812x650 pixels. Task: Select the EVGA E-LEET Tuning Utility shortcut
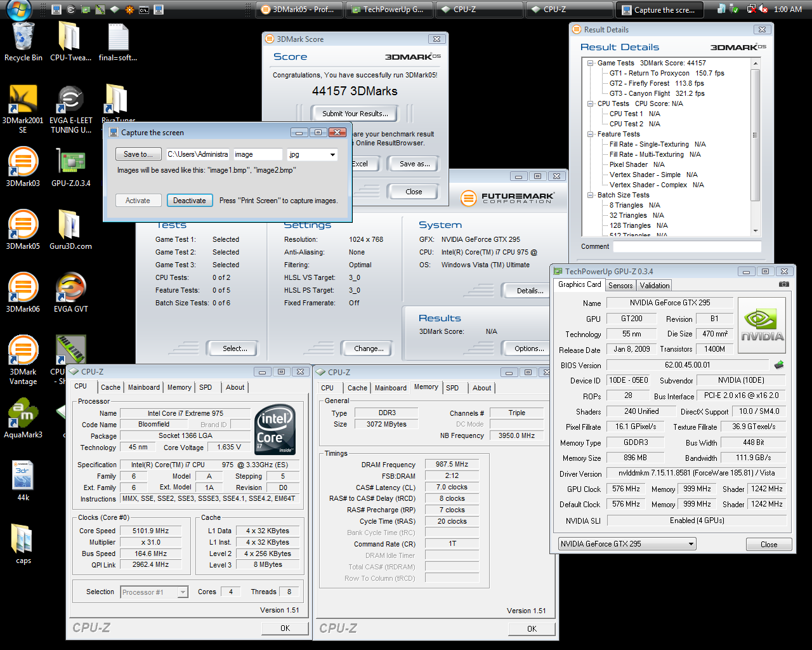[71, 109]
